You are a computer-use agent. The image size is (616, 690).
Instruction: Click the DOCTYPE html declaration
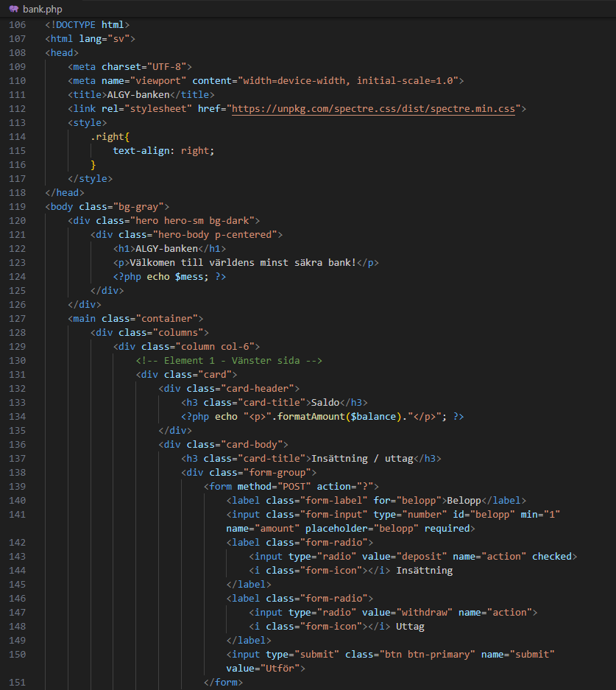point(88,25)
